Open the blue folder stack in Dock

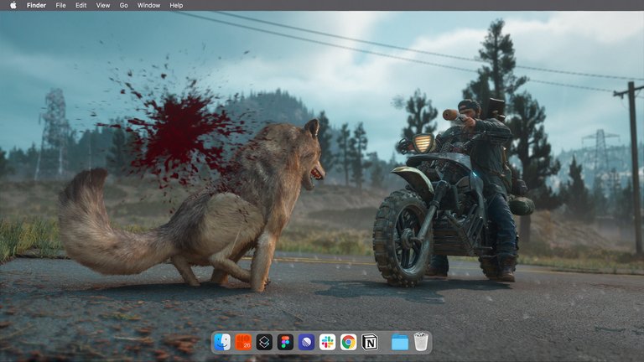coord(400,342)
